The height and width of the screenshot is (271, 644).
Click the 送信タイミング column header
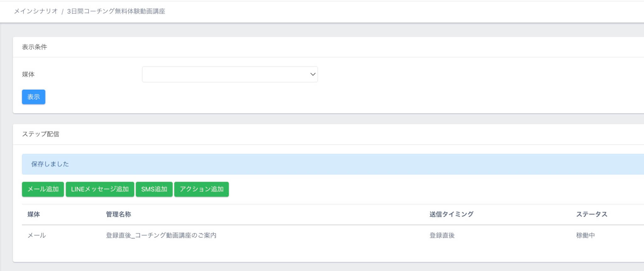pos(452,214)
